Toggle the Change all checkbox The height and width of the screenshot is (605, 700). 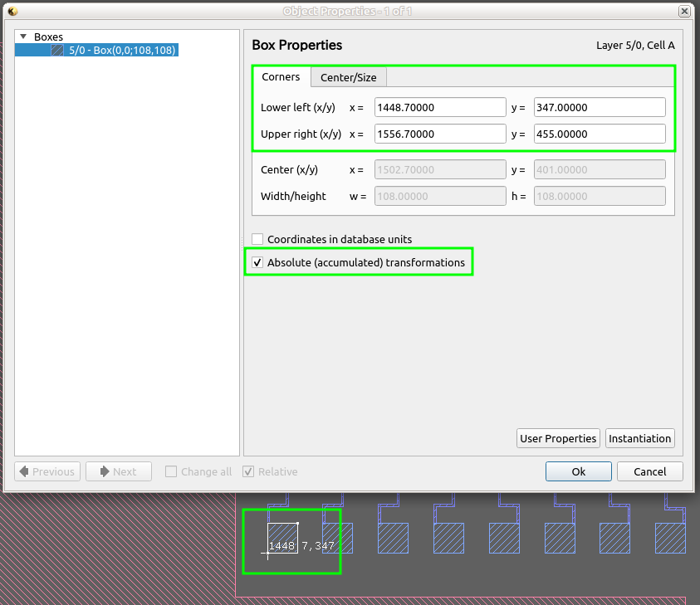tap(171, 471)
